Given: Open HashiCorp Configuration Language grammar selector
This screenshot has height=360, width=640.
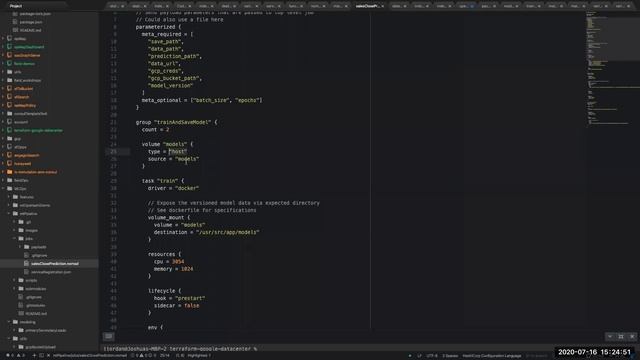Looking at the screenshot, I should pyautogui.click(x=491, y=356).
